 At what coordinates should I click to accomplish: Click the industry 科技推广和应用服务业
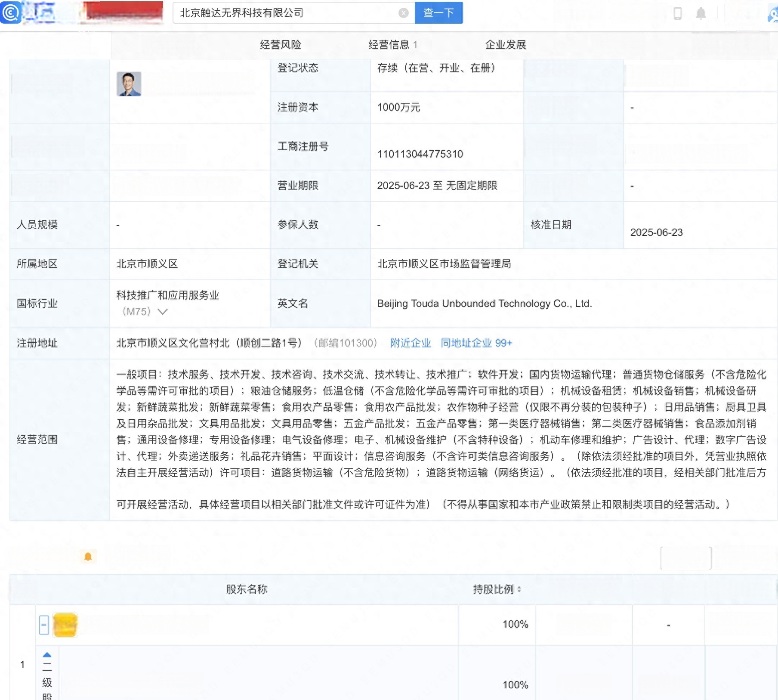[x=168, y=295]
